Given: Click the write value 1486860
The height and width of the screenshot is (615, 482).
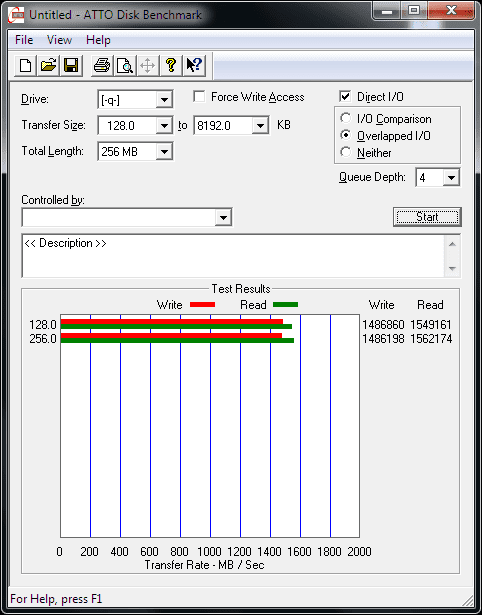Looking at the screenshot, I should point(383,325).
